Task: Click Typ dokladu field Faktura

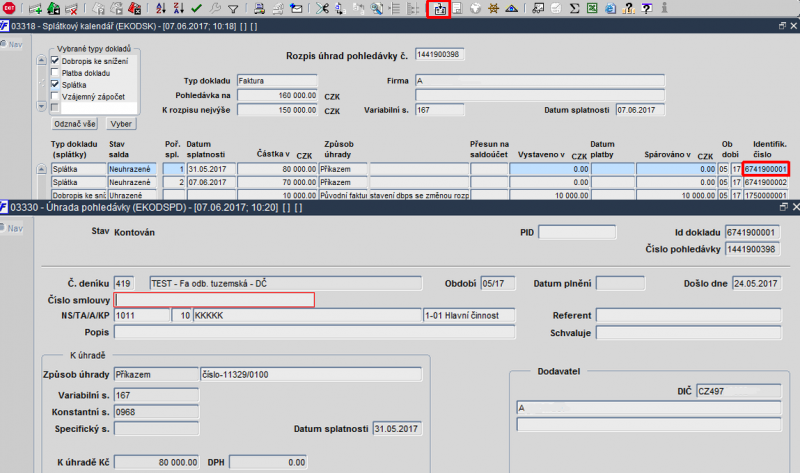Action: (277, 81)
